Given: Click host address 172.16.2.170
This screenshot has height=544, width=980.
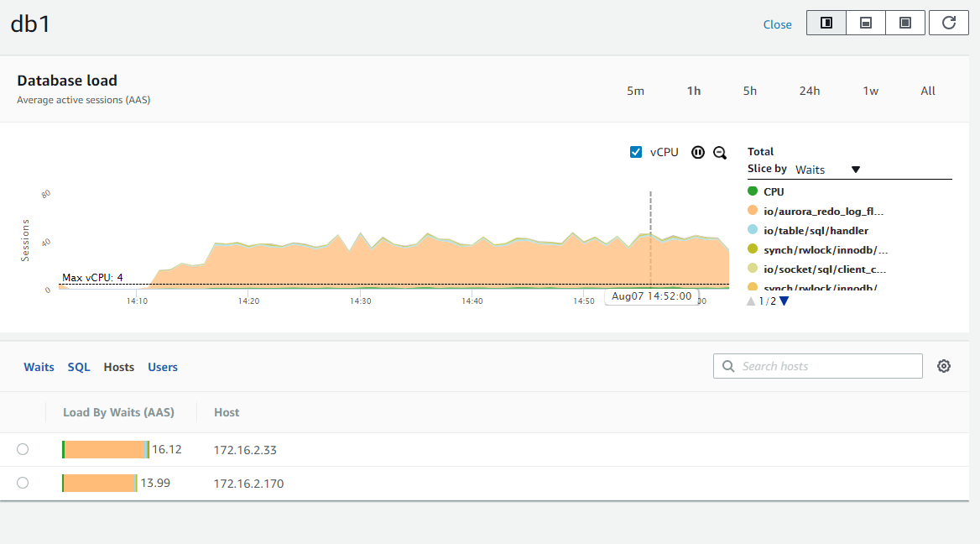Looking at the screenshot, I should tap(248, 484).
